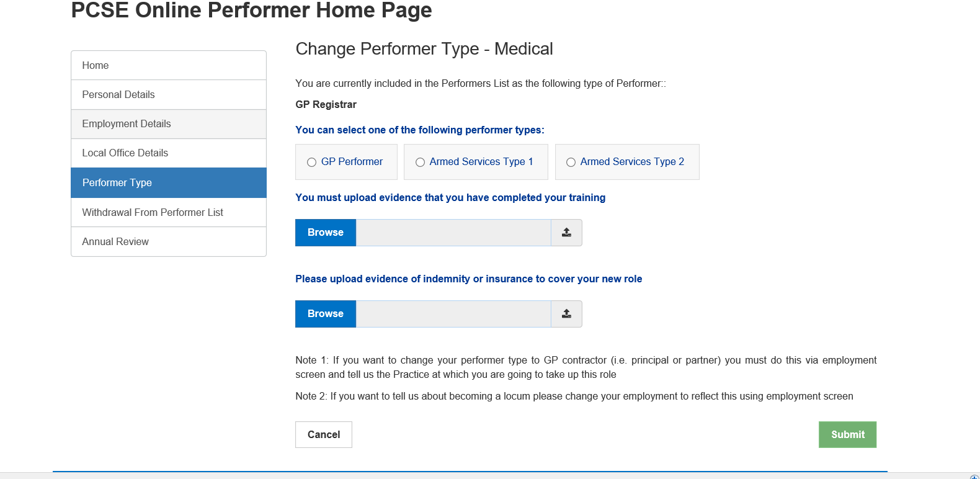The image size is (980, 479).
Task: Choose Armed Services Type 1 option
Action: click(x=421, y=163)
